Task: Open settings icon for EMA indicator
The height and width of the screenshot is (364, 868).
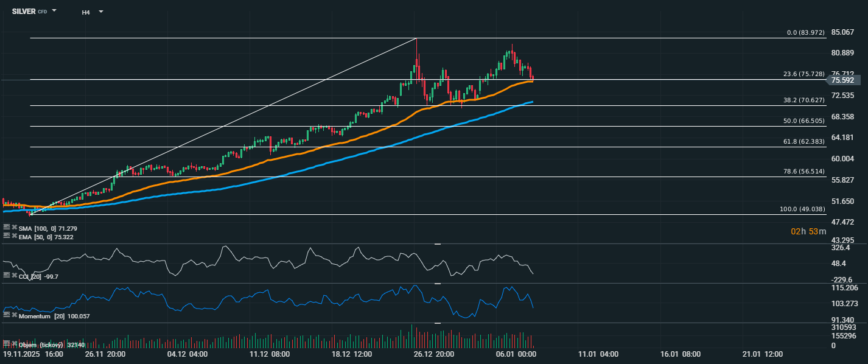Action: pyautogui.click(x=6, y=236)
